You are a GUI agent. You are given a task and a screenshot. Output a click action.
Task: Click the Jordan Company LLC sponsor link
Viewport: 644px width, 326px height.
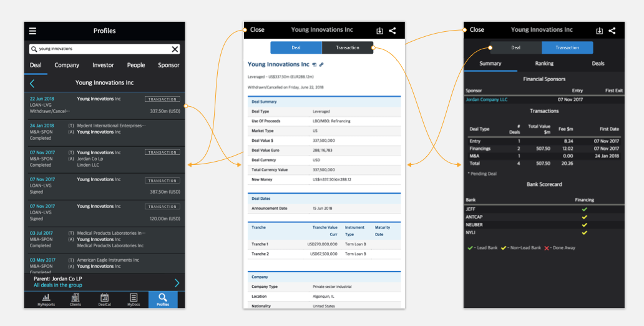click(487, 99)
